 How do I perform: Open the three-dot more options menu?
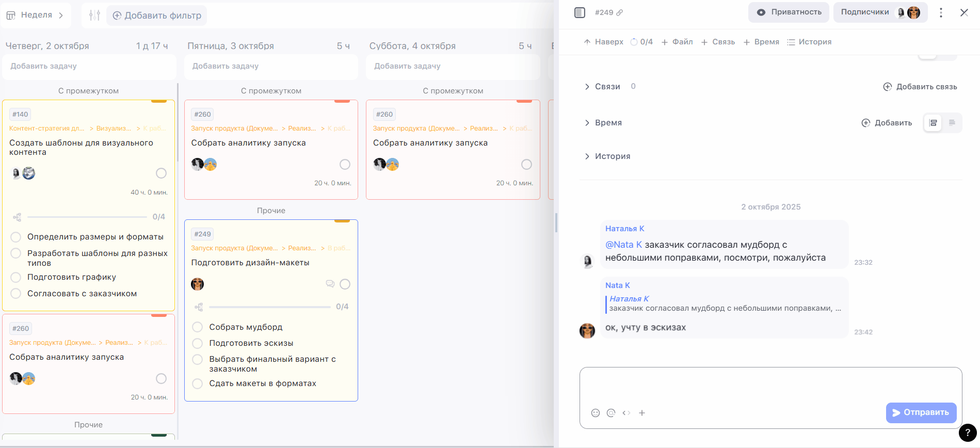click(941, 12)
